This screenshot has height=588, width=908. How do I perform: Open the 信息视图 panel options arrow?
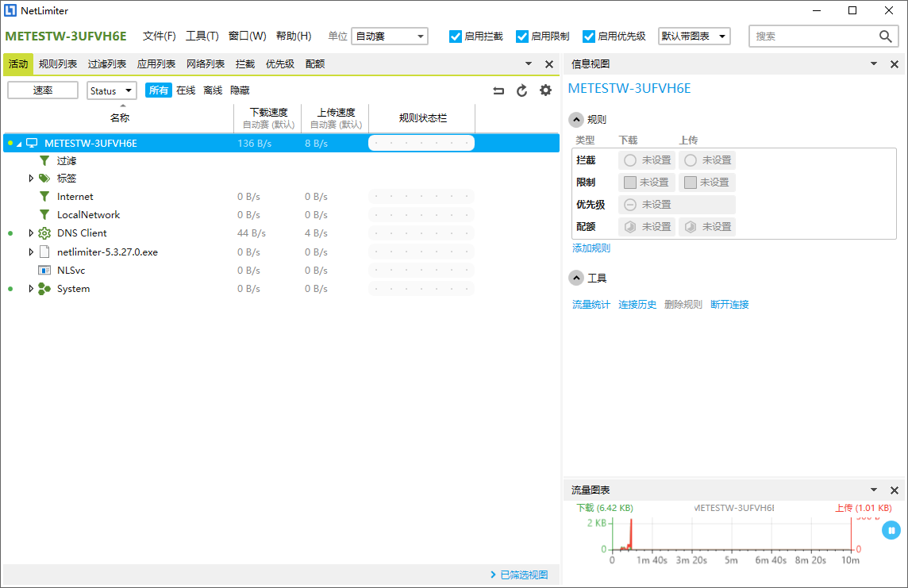(873, 63)
